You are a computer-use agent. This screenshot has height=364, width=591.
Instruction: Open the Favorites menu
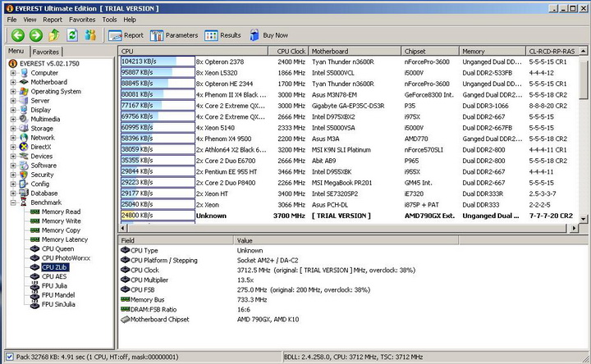(82, 20)
